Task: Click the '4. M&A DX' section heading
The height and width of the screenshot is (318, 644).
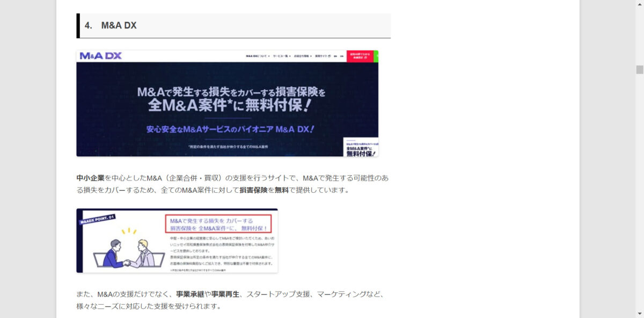Action: click(234, 25)
